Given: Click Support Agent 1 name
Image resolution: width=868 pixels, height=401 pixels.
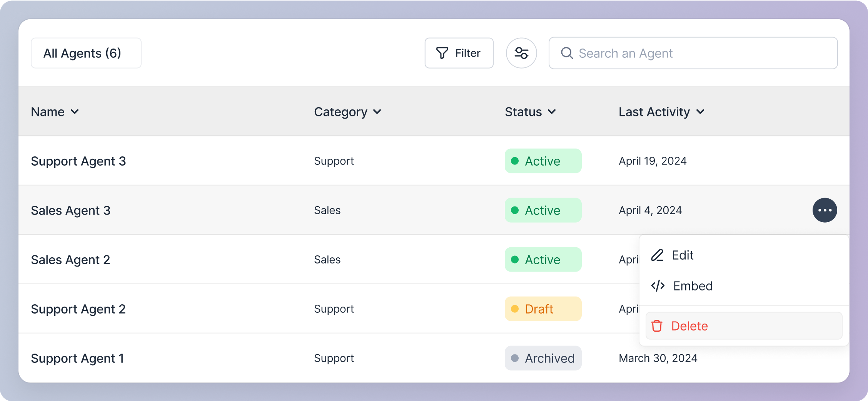Looking at the screenshot, I should pyautogui.click(x=77, y=358).
